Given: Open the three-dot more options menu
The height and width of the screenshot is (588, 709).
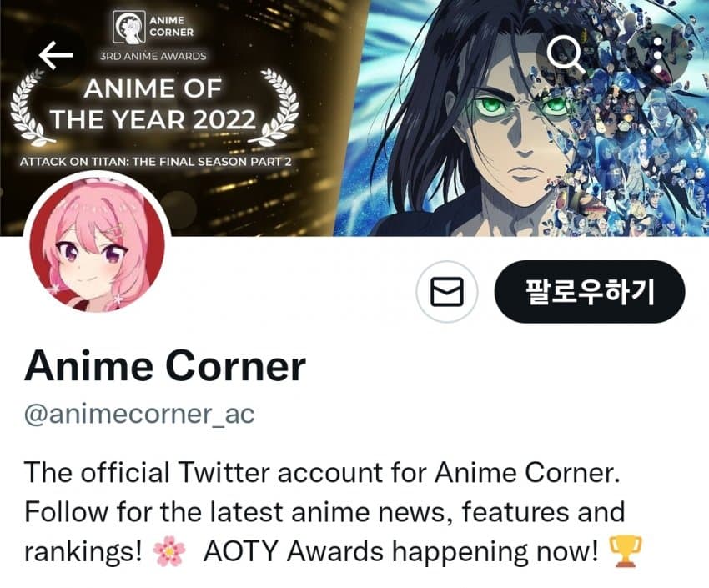Looking at the screenshot, I should tap(658, 55).
